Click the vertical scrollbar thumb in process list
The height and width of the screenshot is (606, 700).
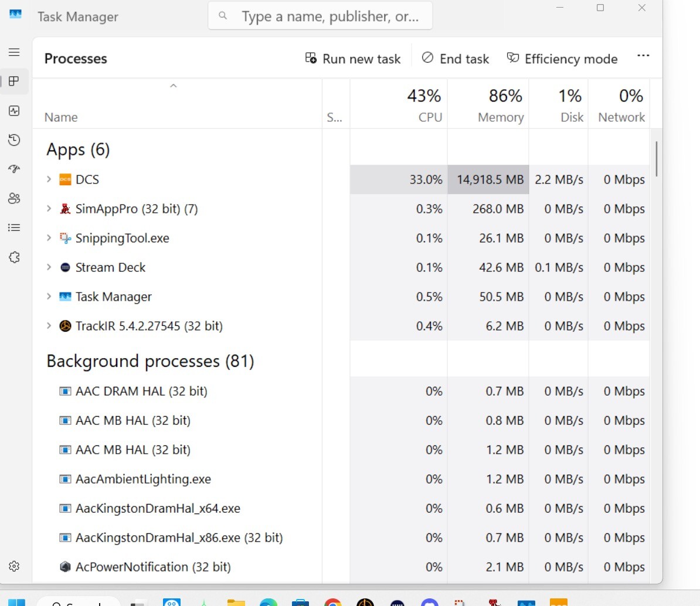pos(656,158)
